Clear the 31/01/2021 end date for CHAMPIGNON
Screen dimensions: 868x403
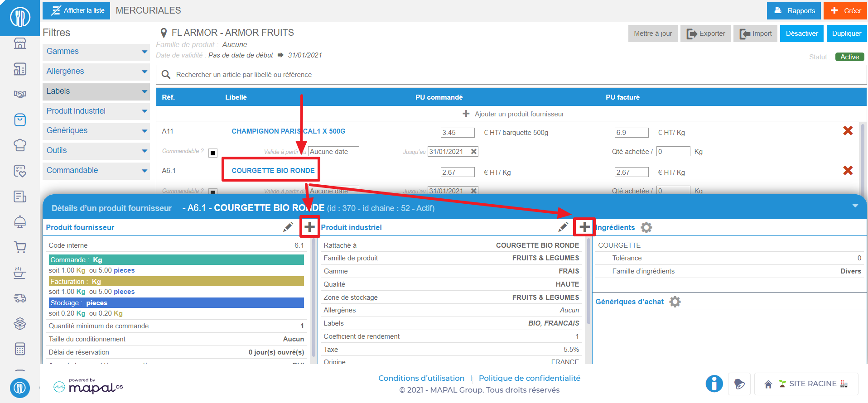click(473, 152)
